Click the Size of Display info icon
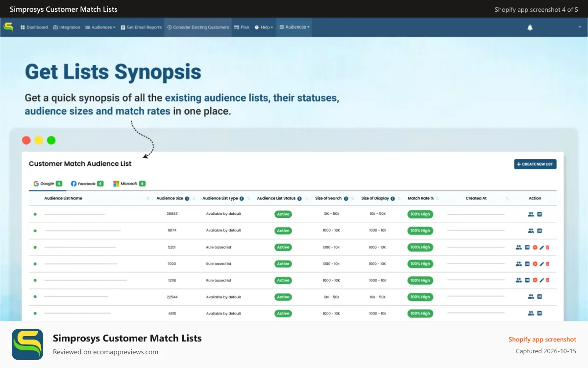 (393, 198)
